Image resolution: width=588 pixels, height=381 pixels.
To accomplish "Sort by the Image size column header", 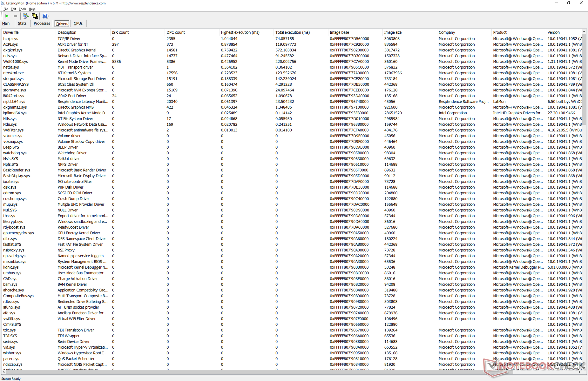I will coord(410,32).
